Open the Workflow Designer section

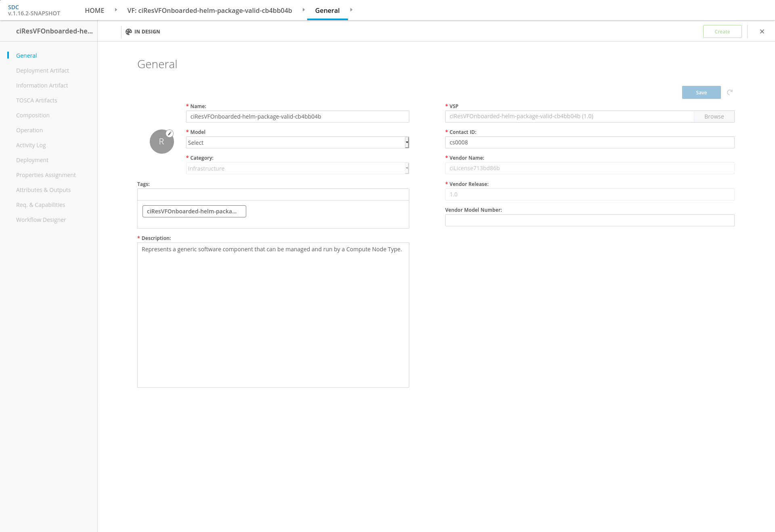pos(41,220)
